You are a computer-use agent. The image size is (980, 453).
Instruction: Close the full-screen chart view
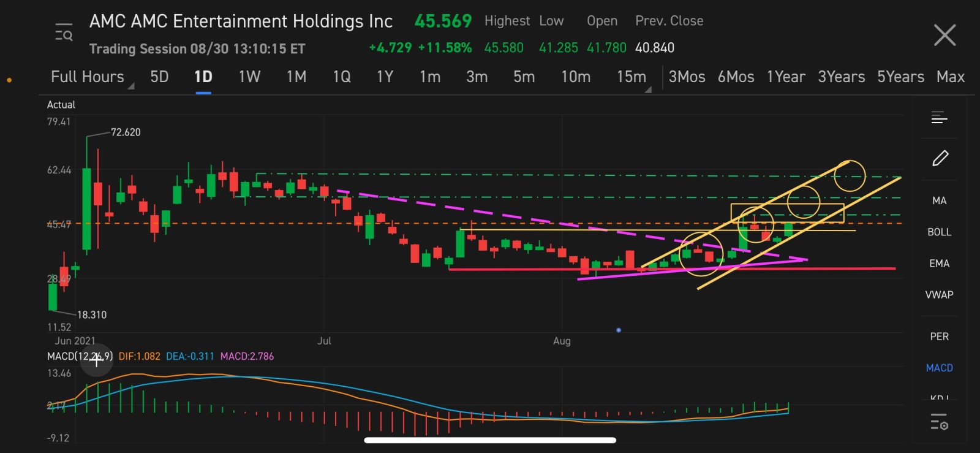(x=944, y=35)
